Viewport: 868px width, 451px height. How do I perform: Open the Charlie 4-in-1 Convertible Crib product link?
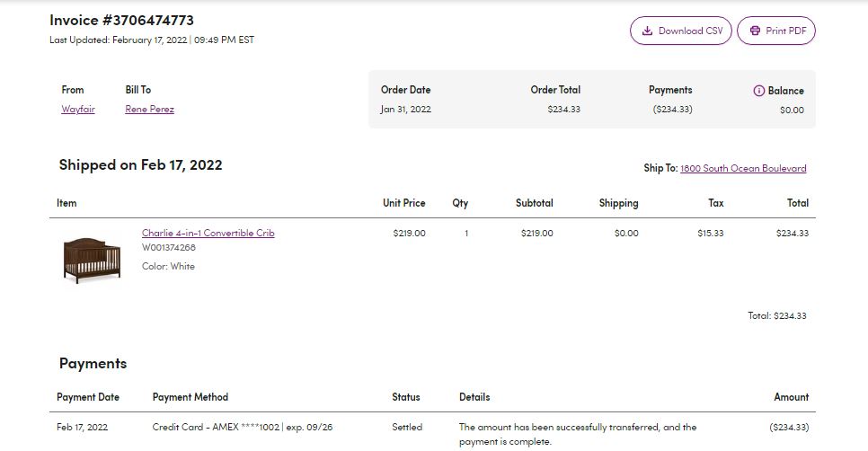point(208,233)
